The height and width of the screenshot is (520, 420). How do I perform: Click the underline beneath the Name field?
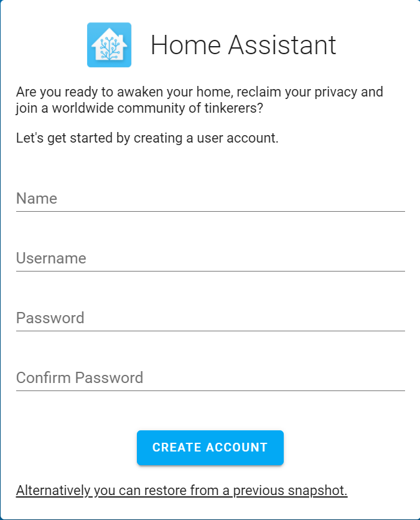click(210, 211)
